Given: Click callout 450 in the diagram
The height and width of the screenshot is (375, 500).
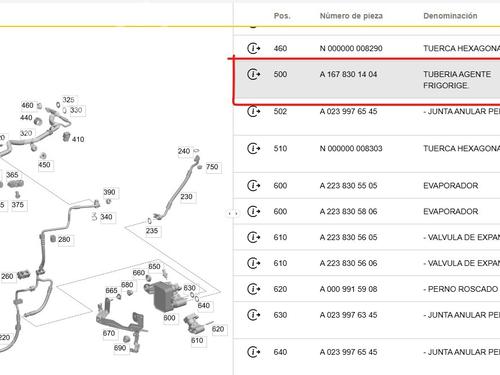Looking at the screenshot, I should coord(44,165).
